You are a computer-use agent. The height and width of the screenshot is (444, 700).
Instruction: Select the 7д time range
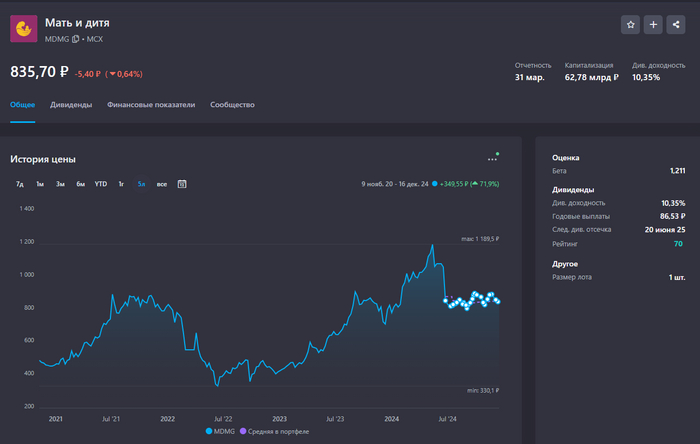pyautogui.click(x=20, y=184)
